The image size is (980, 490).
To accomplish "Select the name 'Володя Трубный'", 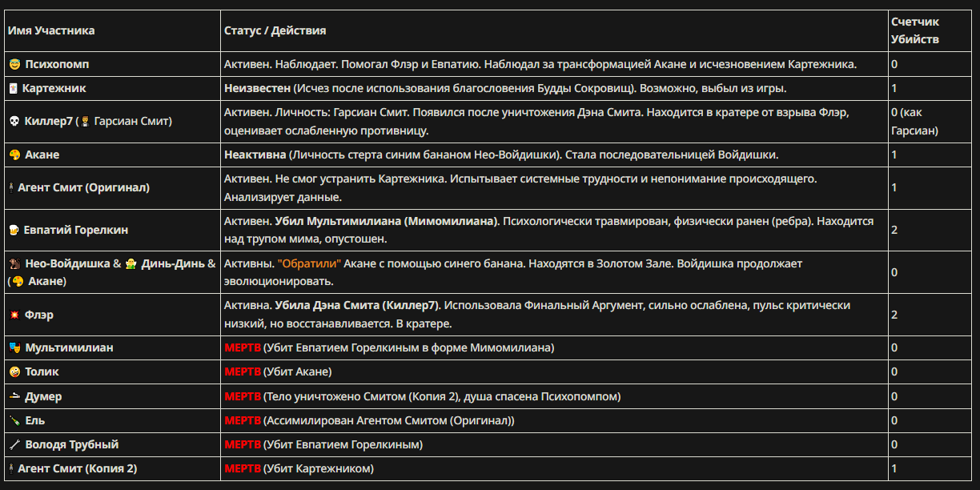I will [72, 444].
